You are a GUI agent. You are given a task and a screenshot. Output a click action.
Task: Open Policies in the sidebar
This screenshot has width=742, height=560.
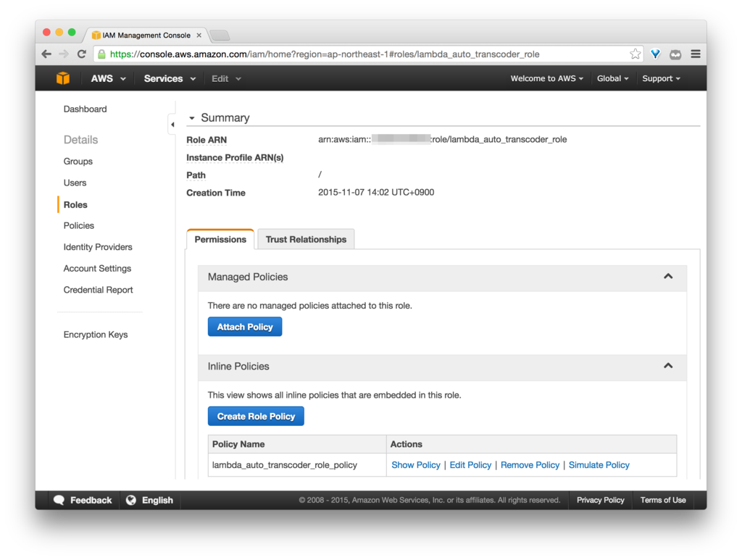[78, 225]
